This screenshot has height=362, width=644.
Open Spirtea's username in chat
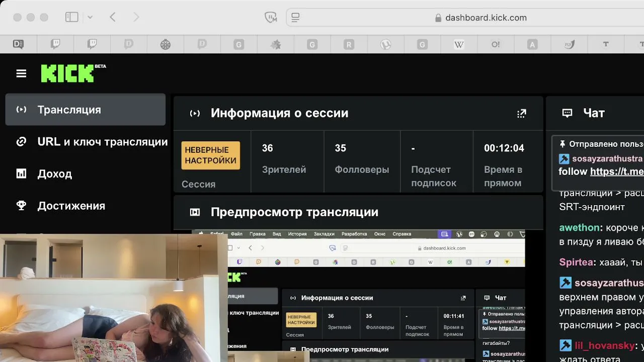(x=576, y=262)
